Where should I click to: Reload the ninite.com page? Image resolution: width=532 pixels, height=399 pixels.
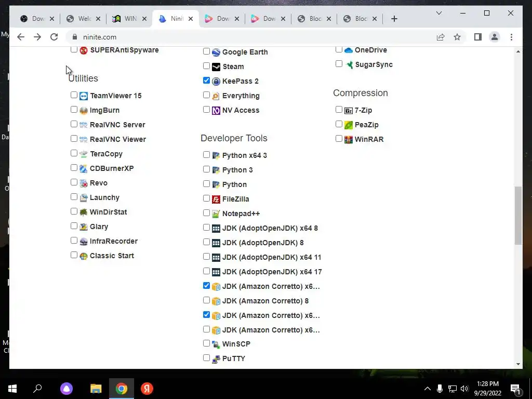54,37
